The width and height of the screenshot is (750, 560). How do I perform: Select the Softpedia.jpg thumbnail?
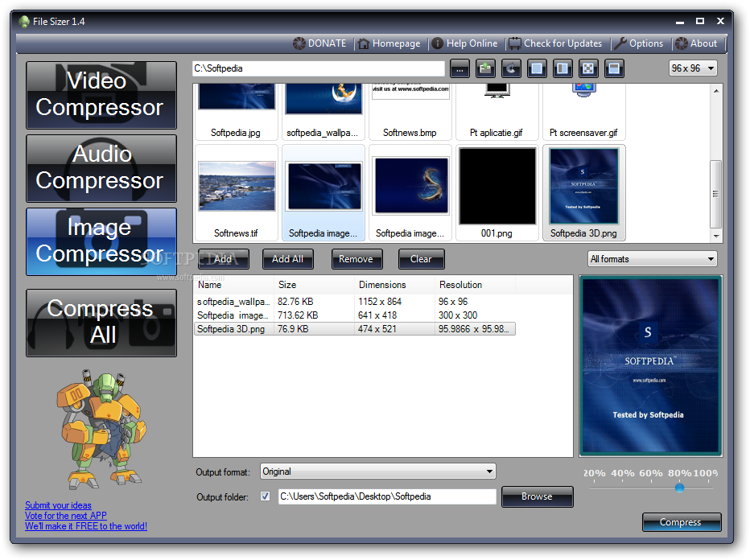click(x=237, y=112)
